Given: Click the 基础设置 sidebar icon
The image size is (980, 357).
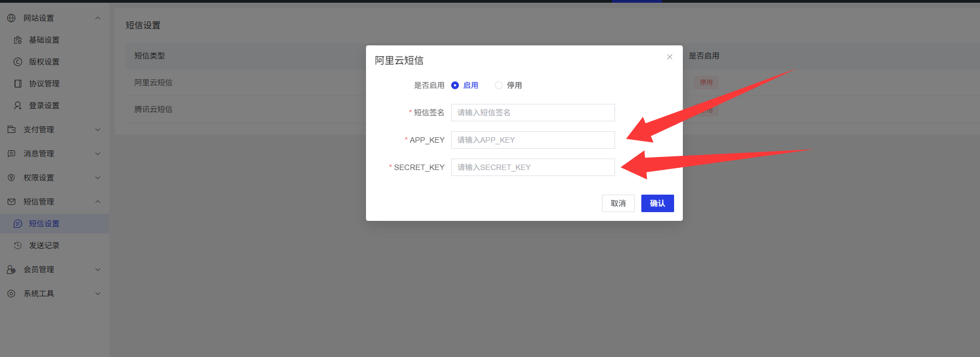Looking at the screenshot, I should click(x=18, y=40).
